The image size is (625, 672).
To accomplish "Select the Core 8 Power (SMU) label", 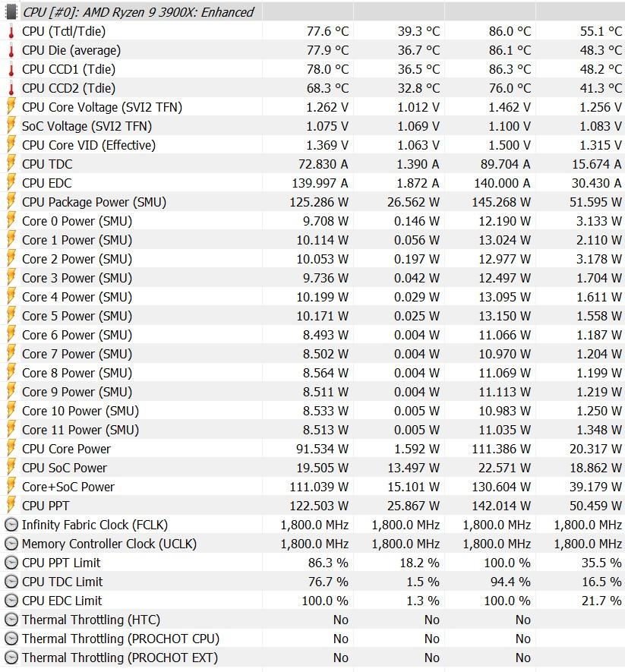I will click(77, 373).
